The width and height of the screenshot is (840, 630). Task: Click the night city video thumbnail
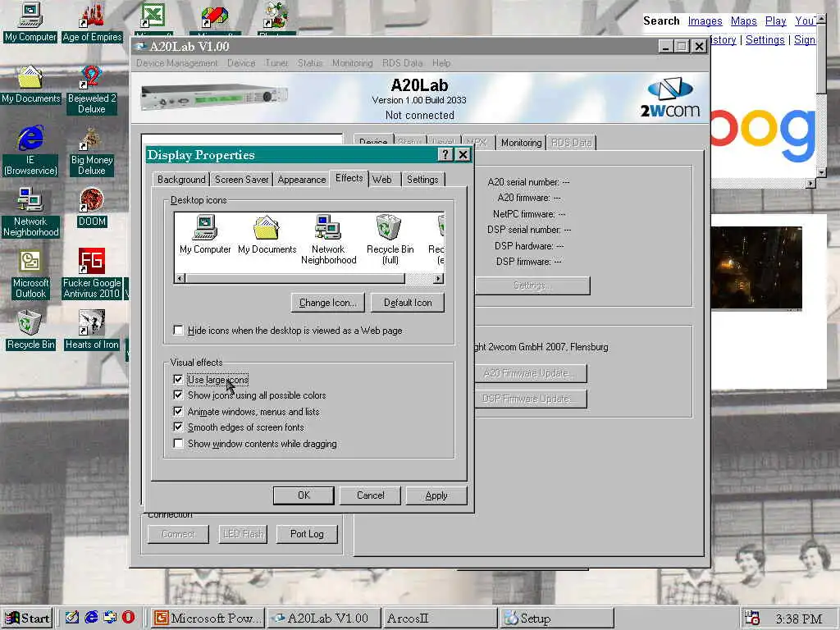756,268
